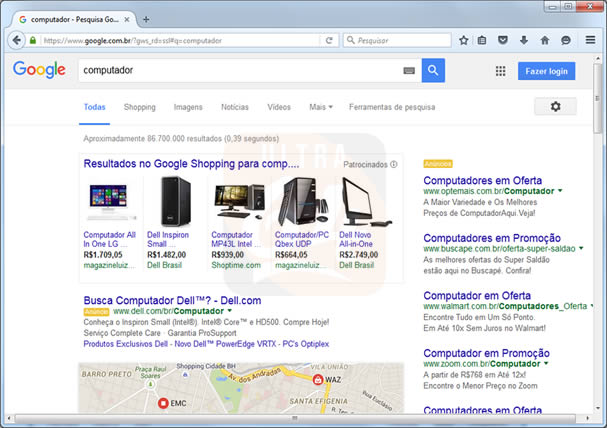Go to Firefox home page icon
This screenshot has width=607, height=428.
[544, 41]
